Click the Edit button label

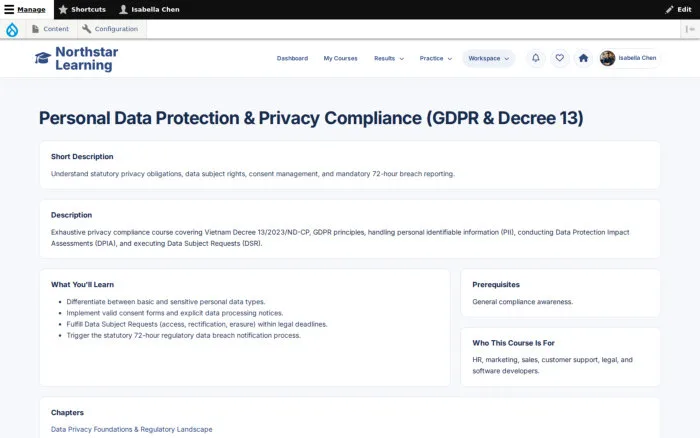coord(684,9)
